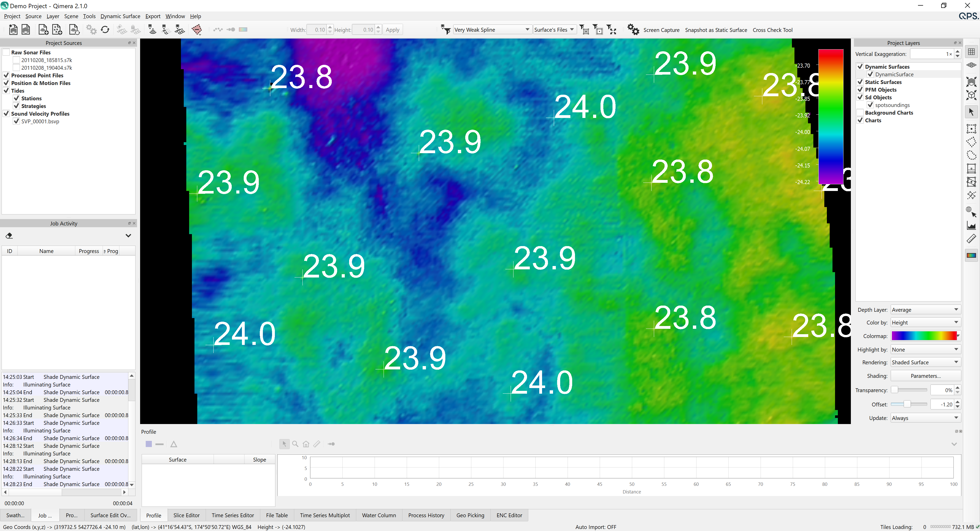Switch to the Slice Editor tab
Image resolution: width=980 pixels, height=531 pixels.
coord(186,515)
